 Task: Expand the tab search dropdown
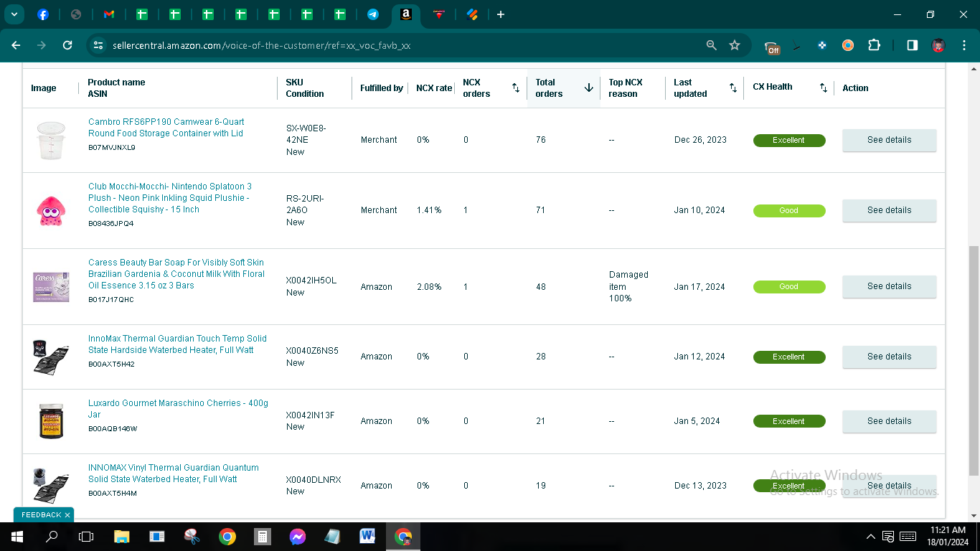[x=14, y=14]
